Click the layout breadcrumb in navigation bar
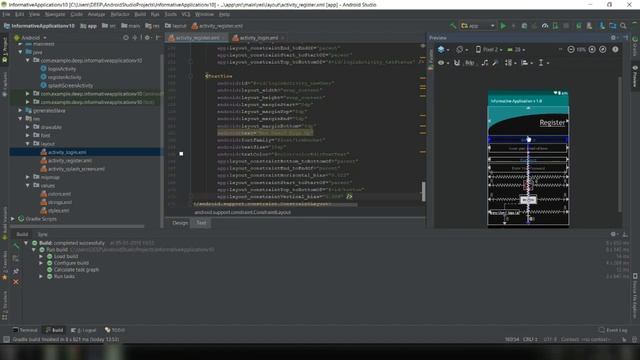This screenshot has width=640, height=360. (x=176, y=26)
